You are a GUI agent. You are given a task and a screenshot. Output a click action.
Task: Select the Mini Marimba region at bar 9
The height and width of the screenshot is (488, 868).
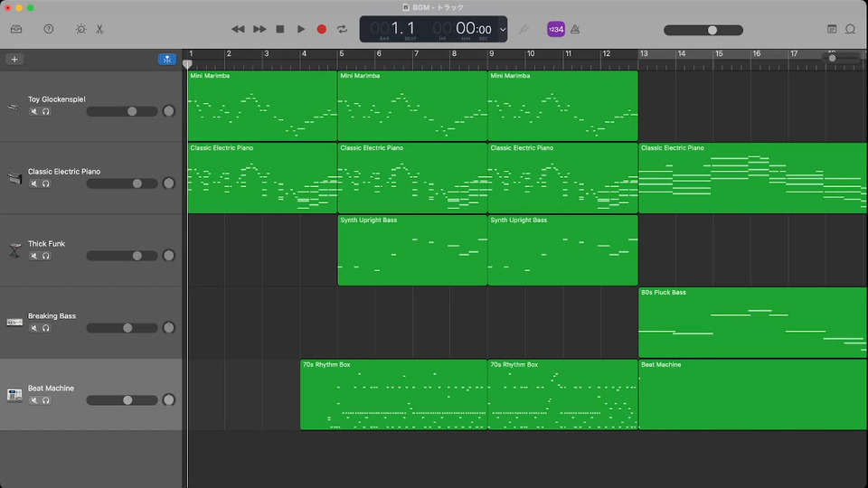tap(563, 106)
